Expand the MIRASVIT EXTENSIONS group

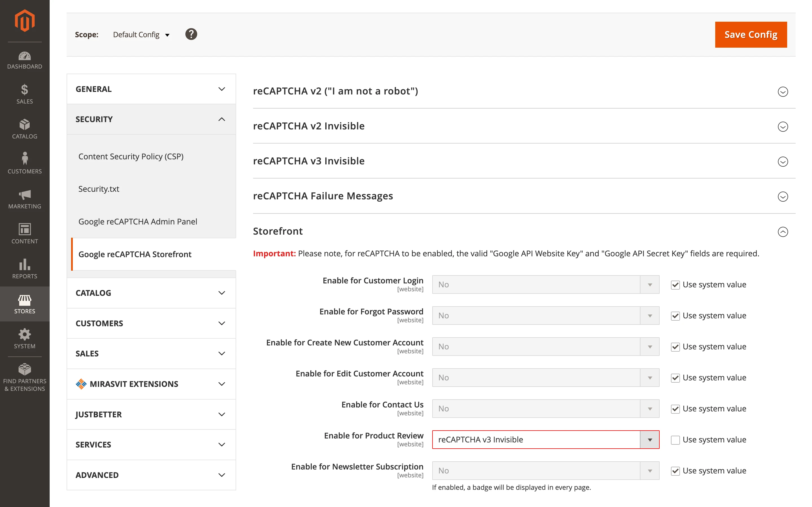coord(151,384)
